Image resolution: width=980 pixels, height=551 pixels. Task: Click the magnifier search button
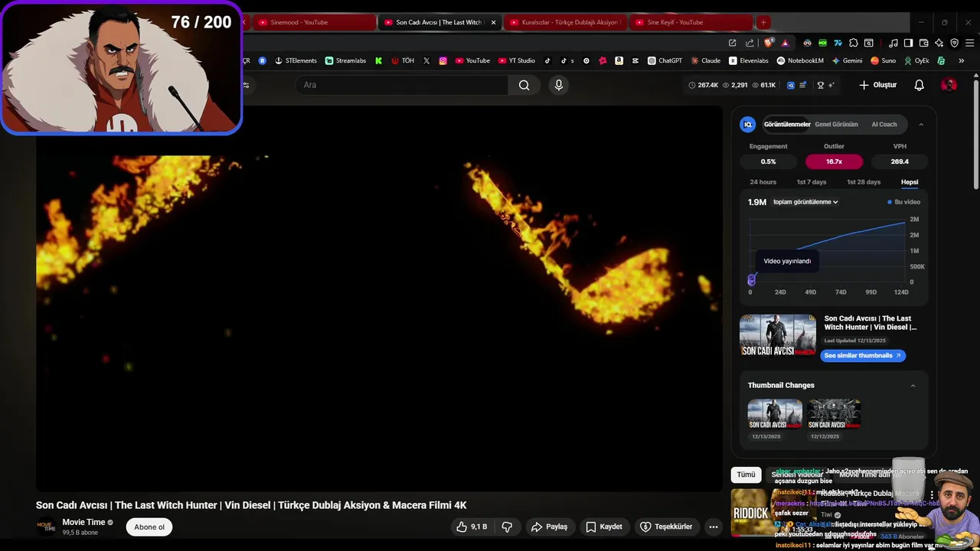point(524,85)
